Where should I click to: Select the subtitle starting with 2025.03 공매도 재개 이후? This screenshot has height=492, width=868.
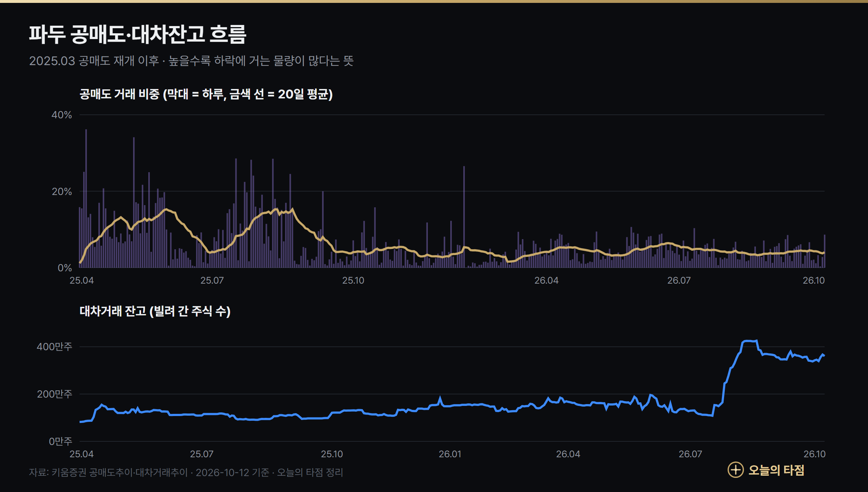[191, 60]
